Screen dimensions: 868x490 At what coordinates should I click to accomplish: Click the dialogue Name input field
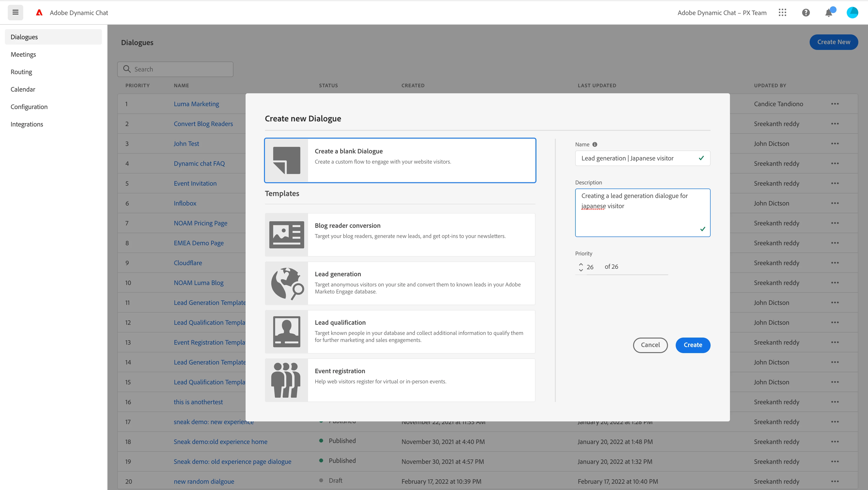[637, 158]
